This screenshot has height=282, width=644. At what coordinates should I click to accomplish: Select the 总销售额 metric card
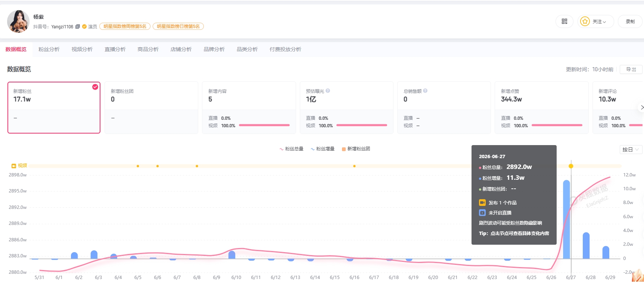click(x=444, y=107)
